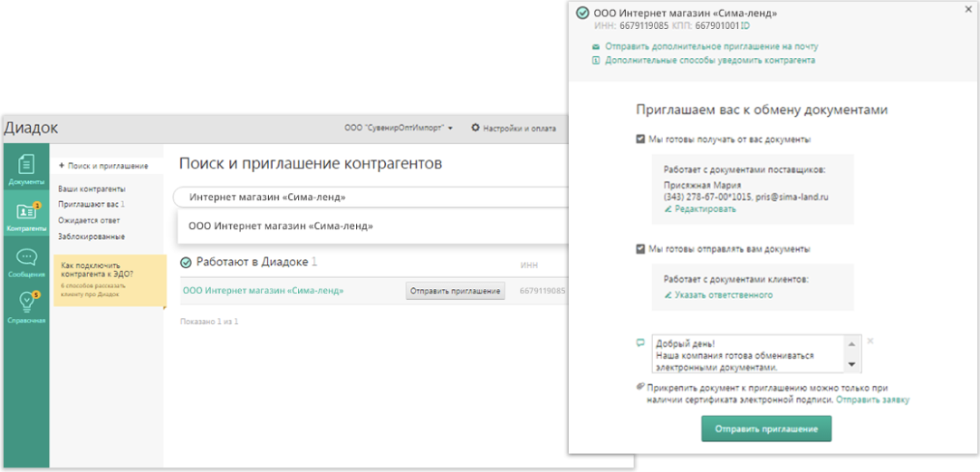Open the Контрагенты sidebar section
This screenshot has width=980, height=472.
click(x=25, y=217)
